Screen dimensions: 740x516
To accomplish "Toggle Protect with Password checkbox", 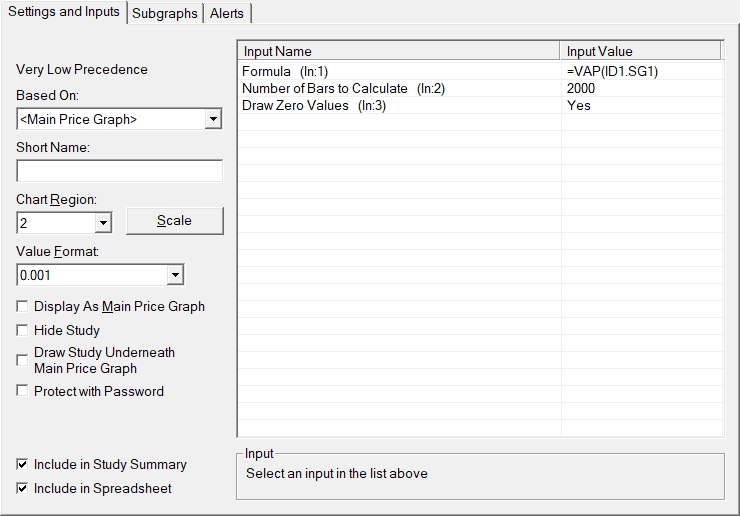I will [23, 391].
